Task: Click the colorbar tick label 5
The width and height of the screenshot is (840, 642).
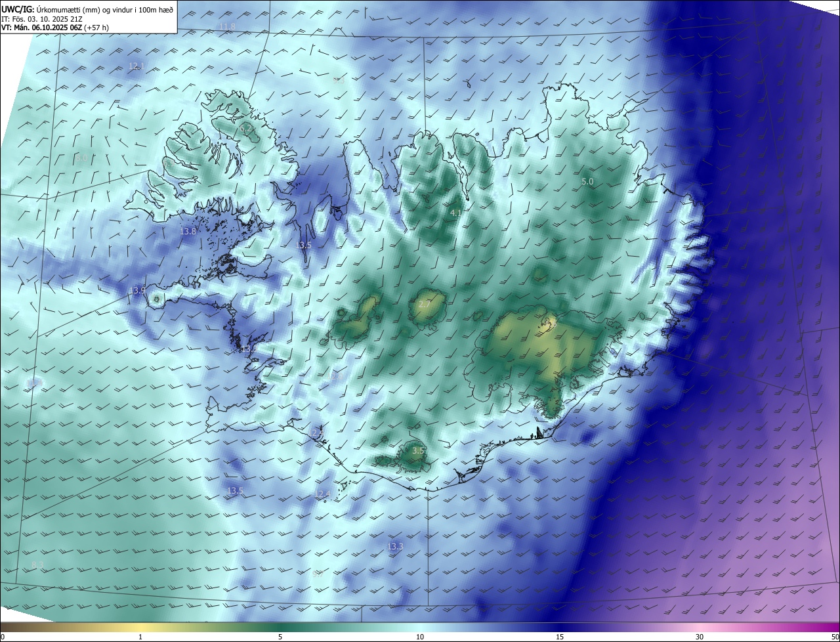Action: 280,637
